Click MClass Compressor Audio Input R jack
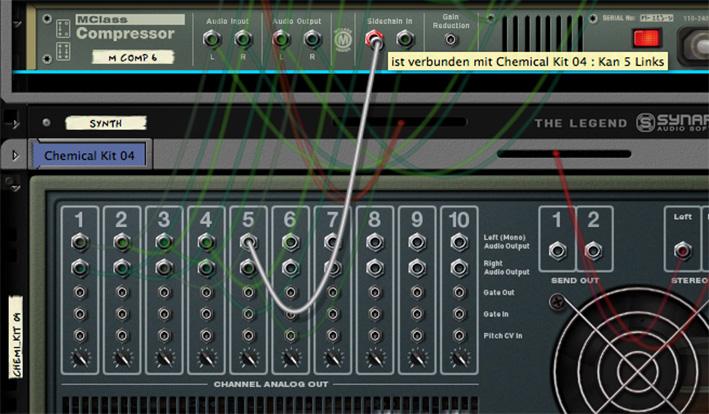Image resolution: width=709 pixels, height=414 pixels. click(243, 39)
